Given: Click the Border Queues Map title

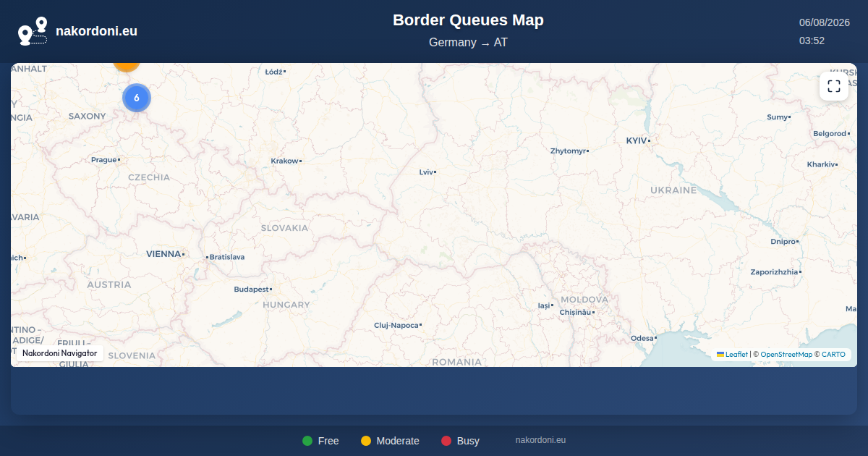Looking at the screenshot, I should coord(468,20).
